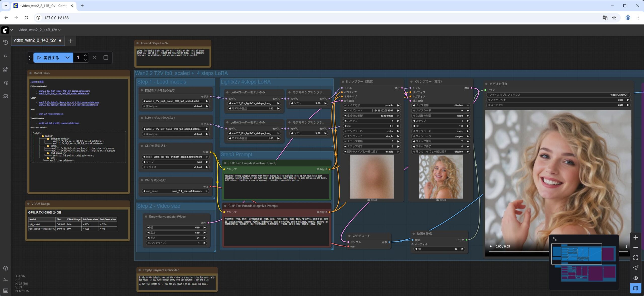Image resolution: width=644 pixels, height=296 pixels.
Task: Open video player more options menu
Action: point(627,246)
